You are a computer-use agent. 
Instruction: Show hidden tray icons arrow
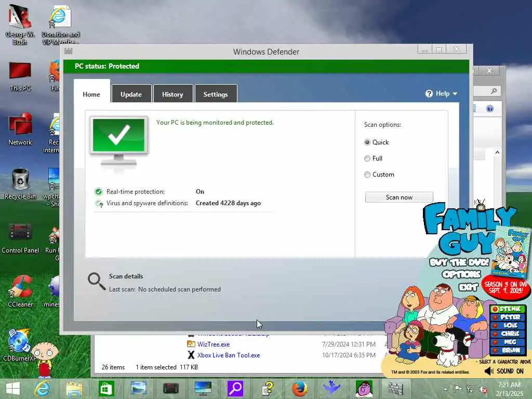pyautogui.click(x=445, y=389)
